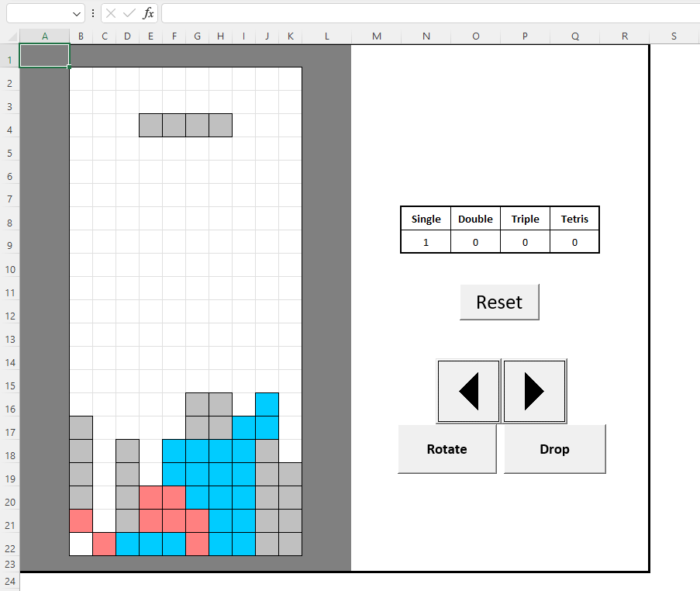This screenshot has height=591, width=700.
Task: Move the piece right with the right arrow
Action: [x=534, y=392]
